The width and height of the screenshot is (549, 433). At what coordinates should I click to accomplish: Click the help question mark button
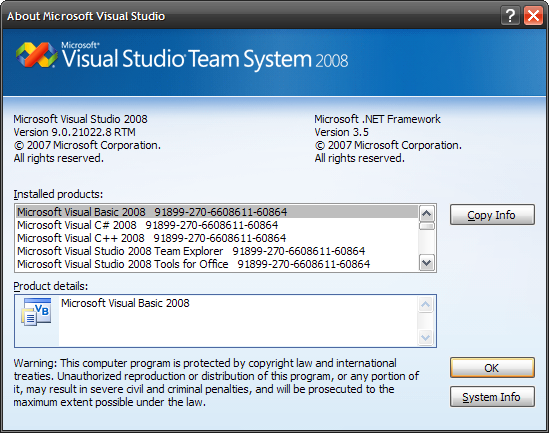click(510, 16)
